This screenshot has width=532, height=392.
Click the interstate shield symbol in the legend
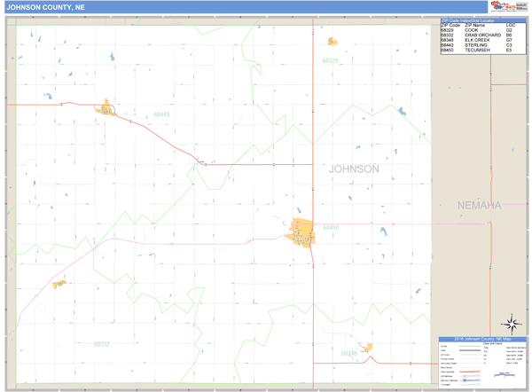click(x=465, y=380)
